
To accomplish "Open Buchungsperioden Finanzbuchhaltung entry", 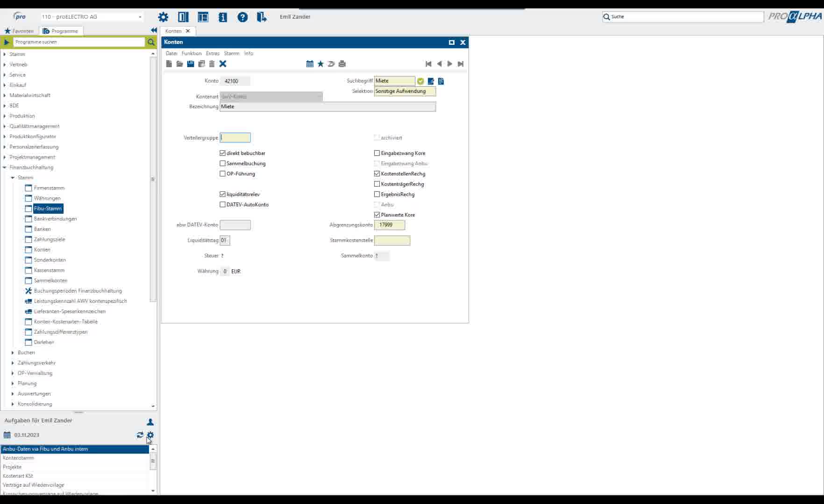I will [78, 291].
